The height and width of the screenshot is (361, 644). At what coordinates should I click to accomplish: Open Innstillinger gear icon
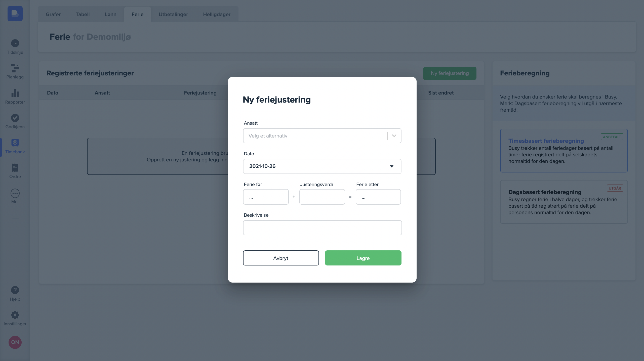(x=15, y=315)
